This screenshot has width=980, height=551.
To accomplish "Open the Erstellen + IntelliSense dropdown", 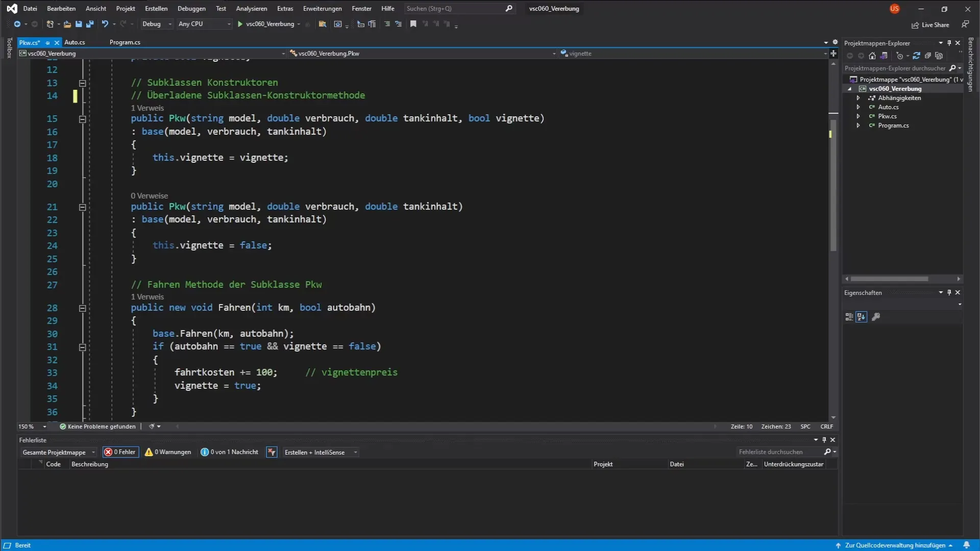I will coord(320,453).
